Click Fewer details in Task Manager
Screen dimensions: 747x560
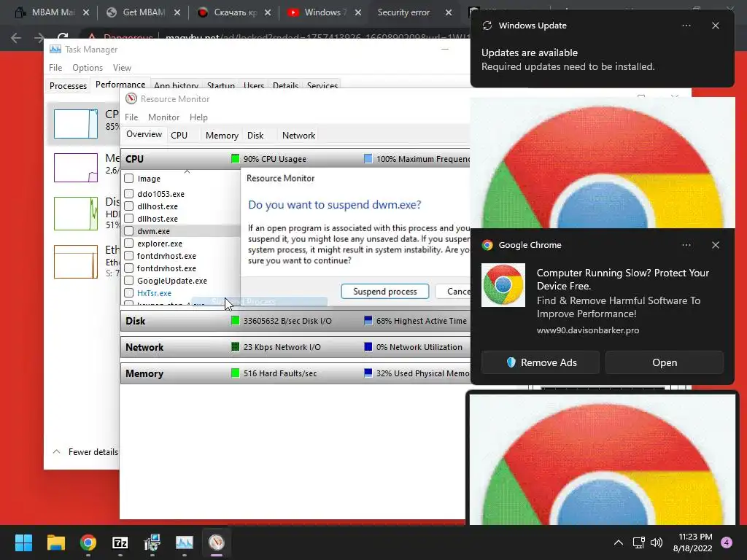[85, 452]
